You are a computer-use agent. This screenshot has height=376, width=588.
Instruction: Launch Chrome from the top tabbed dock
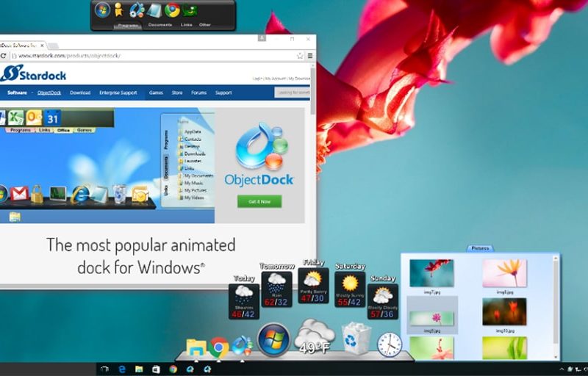click(x=172, y=10)
